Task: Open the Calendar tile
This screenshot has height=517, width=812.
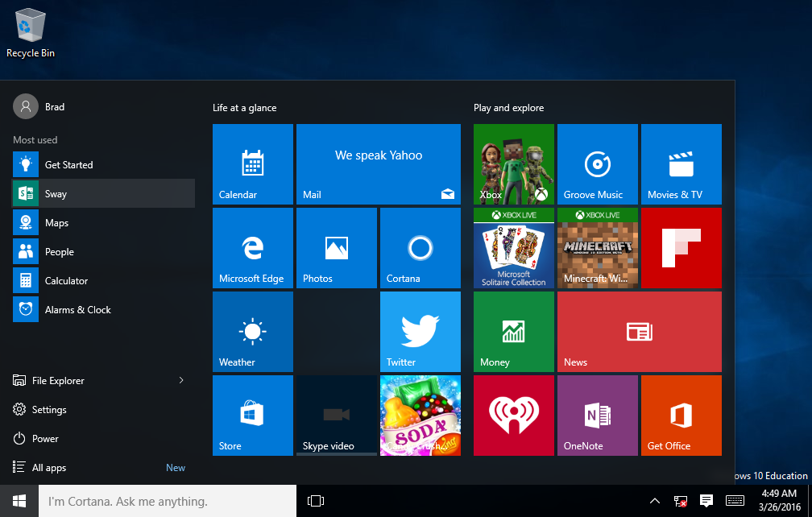Action: 253,164
